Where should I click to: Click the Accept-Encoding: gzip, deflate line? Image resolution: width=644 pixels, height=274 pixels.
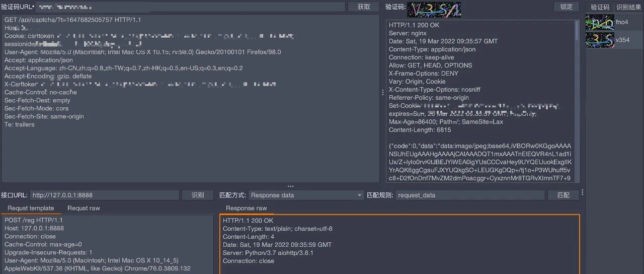pyautogui.click(x=48, y=76)
